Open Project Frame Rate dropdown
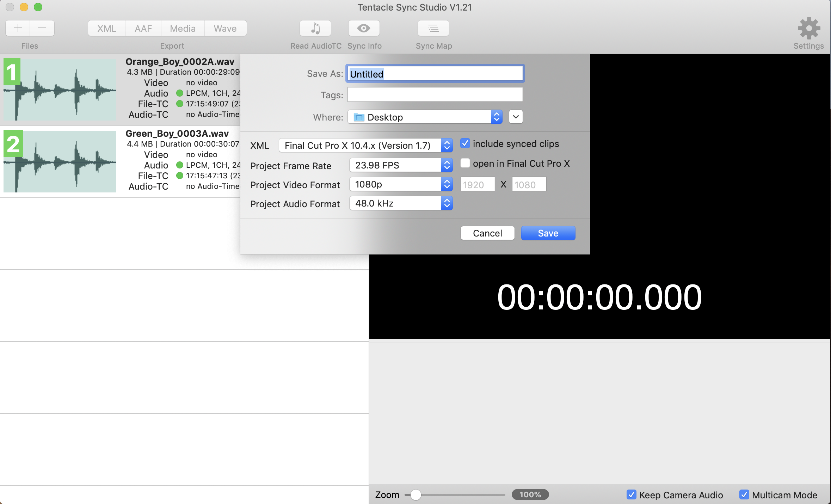The image size is (831, 504). point(401,165)
